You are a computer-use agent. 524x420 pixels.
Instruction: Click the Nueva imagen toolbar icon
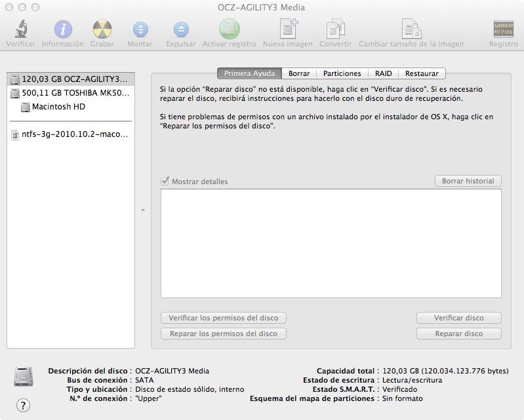click(x=288, y=29)
